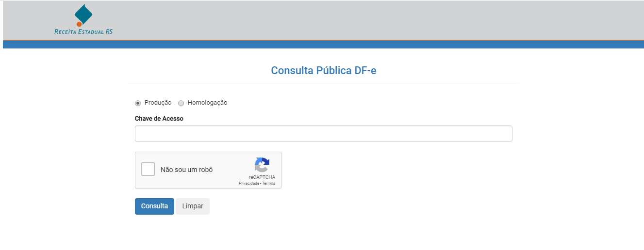The width and height of the screenshot is (644, 250).
Task: Select the Produção radio button
Action: [x=138, y=103]
